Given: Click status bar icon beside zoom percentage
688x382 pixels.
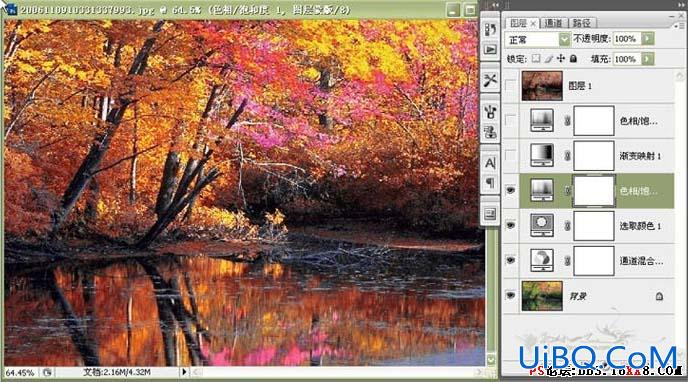Looking at the screenshot, I should pyautogui.click(x=47, y=372).
